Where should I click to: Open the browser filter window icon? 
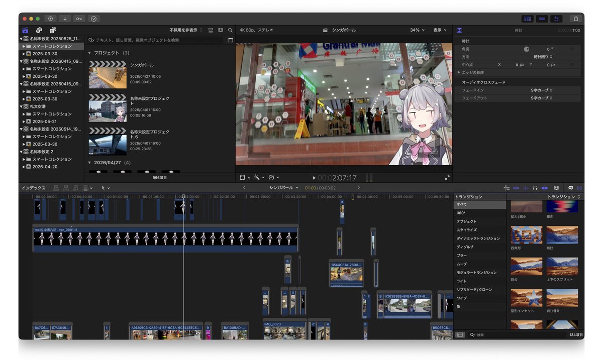coord(231,40)
